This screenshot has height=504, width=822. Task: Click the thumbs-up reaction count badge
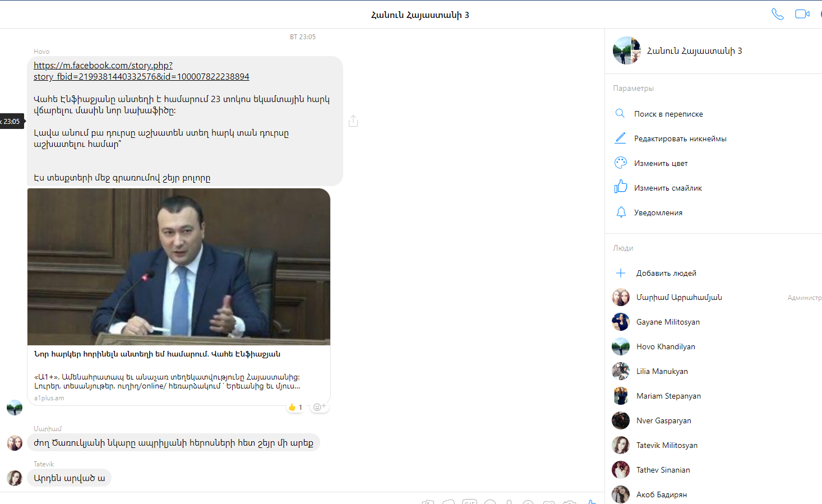(295, 407)
